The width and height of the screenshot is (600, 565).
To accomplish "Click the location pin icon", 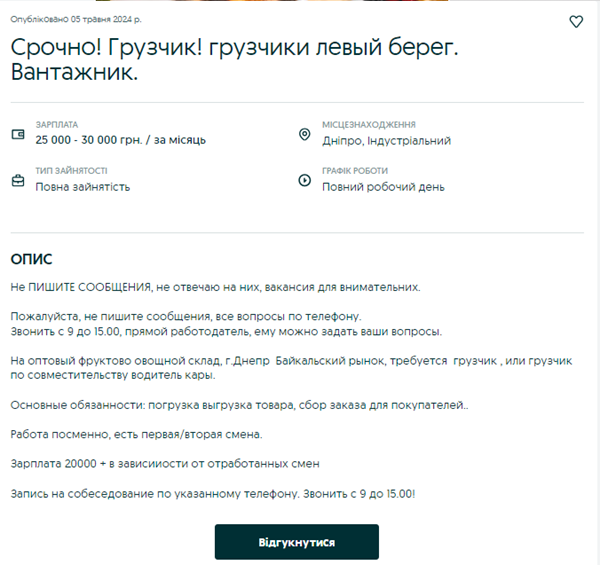I will [305, 135].
